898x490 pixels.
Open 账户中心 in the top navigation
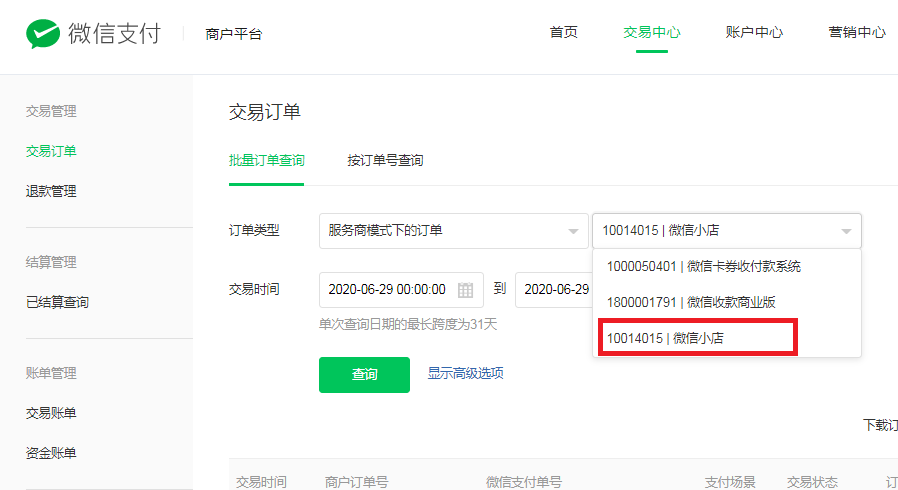tap(754, 33)
